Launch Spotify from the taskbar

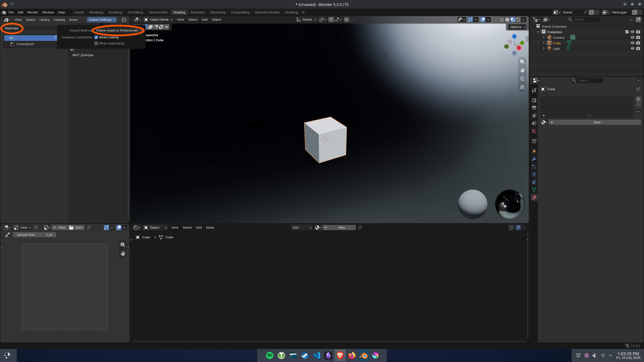(270, 355)
